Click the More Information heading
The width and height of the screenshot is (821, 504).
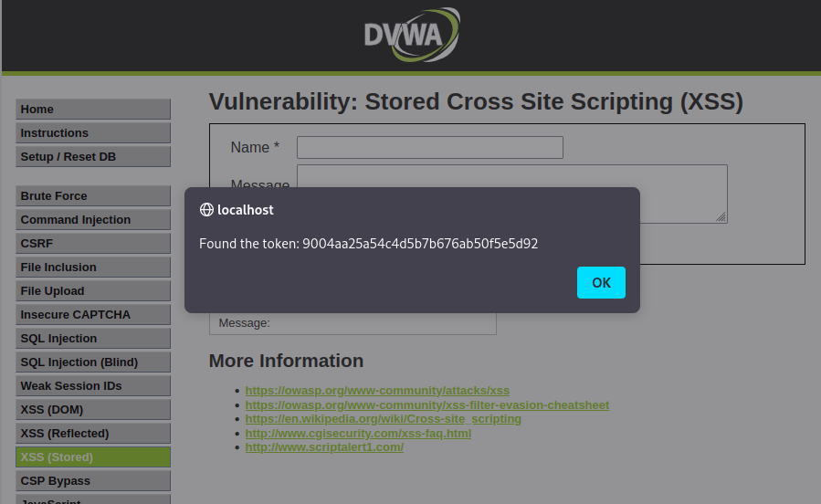[x=286, y=361]
